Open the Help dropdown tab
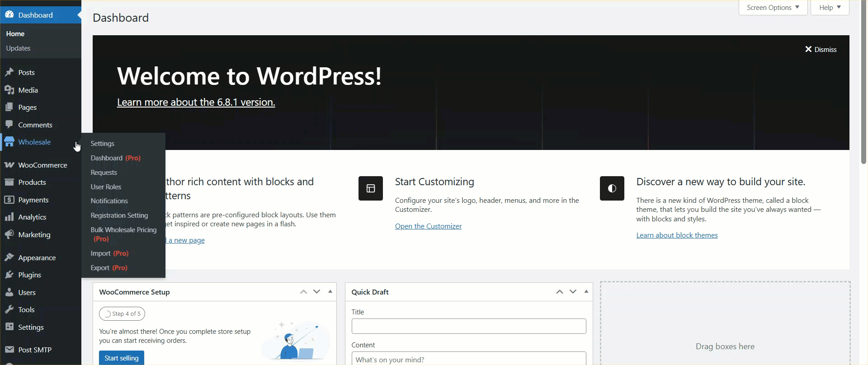Viewport: 868px width, 365px height. (830, 8)
